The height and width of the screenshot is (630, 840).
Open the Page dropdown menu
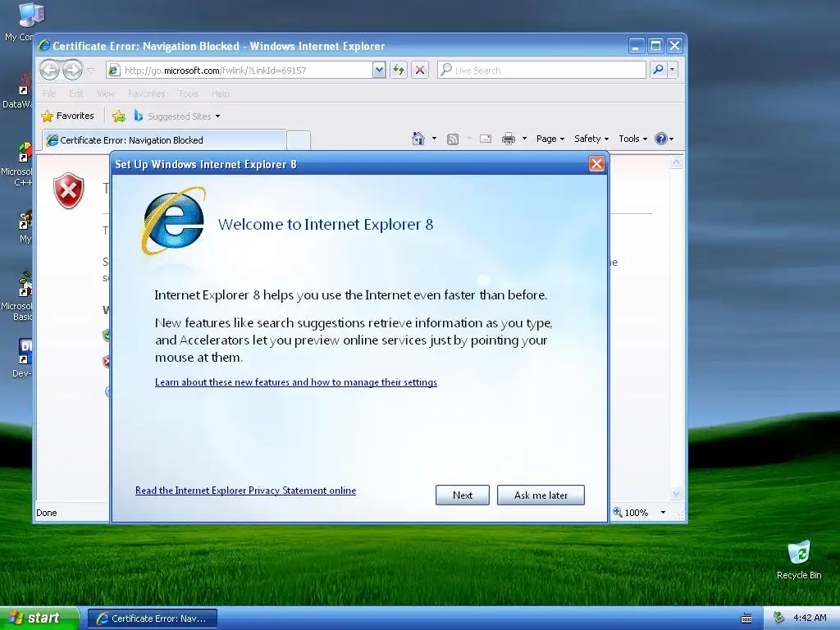tap(550, 139)
